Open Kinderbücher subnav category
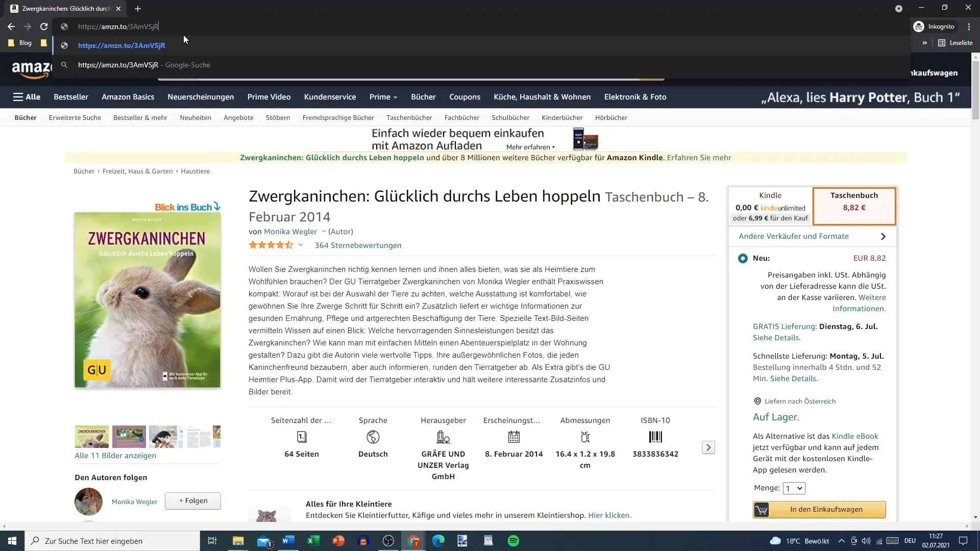The image size is (980, 551). 562,118
